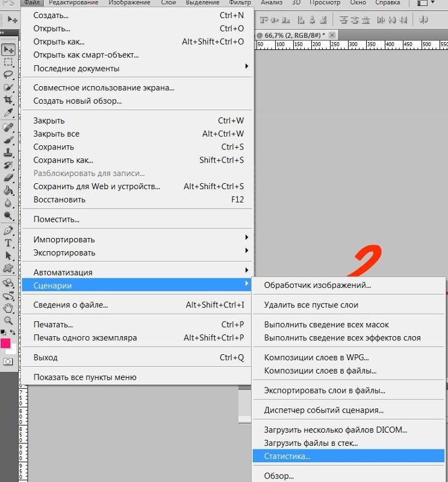Click Показать все пункты меню
The width and height of the screenshot is (448, 482).
pyautogui.click(x=138, y=377)
